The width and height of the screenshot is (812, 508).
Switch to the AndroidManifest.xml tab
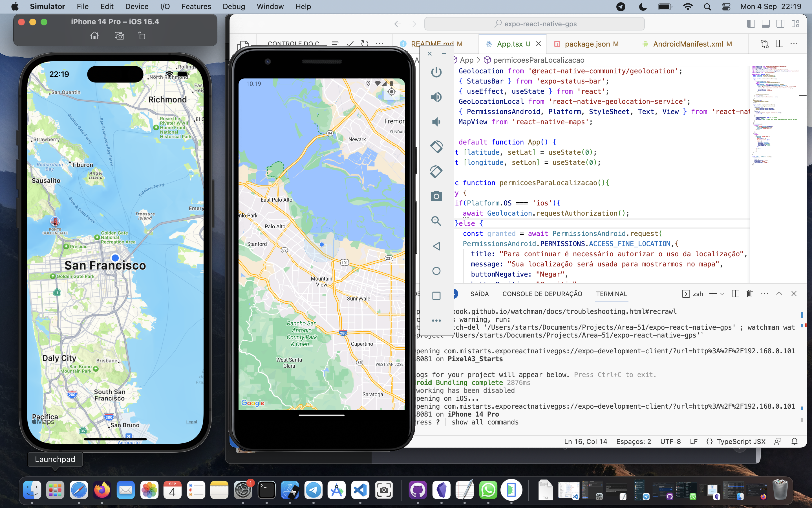[x=692, y=44]
